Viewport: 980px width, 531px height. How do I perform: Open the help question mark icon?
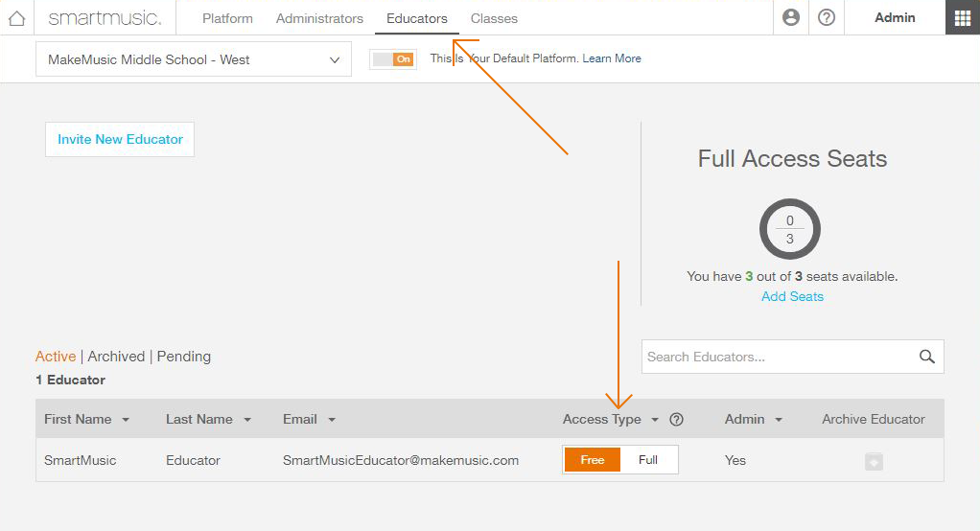(x=827, y=17)
